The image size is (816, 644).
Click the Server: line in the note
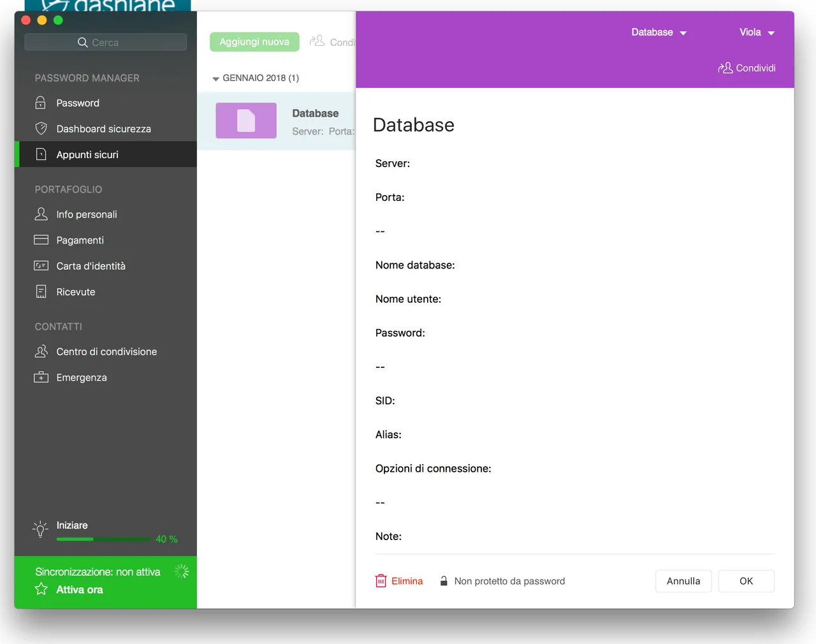pos(393,163)
